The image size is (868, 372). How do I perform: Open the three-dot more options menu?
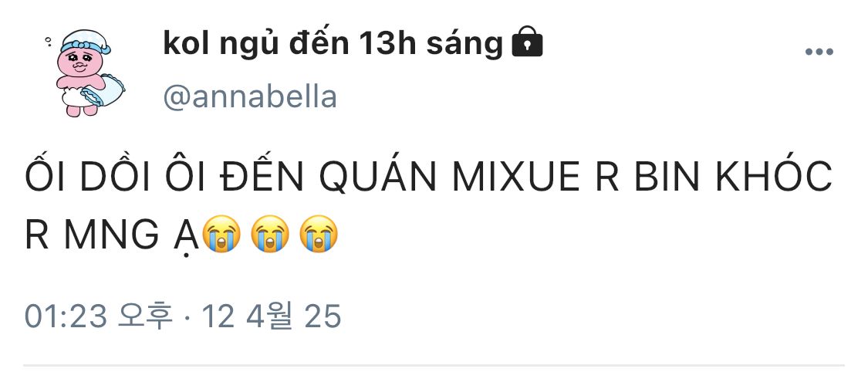(x=819, y=52)
